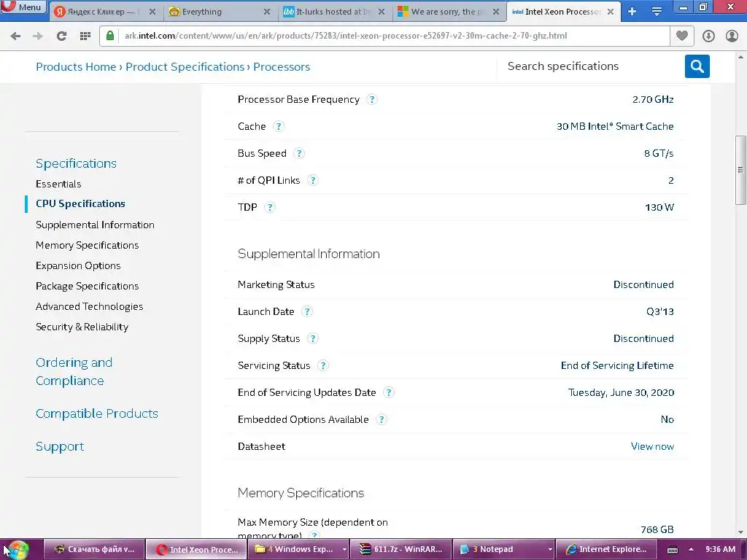This screenshot has width=747, height=560.
Task: Click the address bar URL field
Action: click(394, 36)
